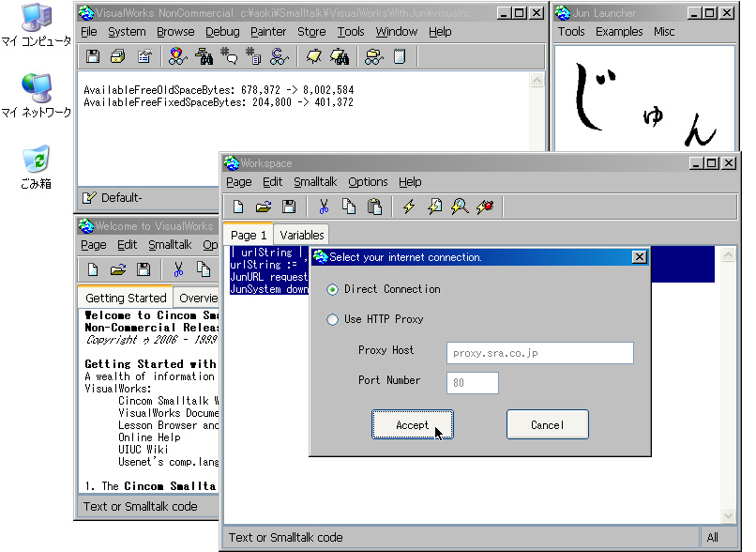
Task: Click the save floppy icon in Workspace toolbar
Action: (289, 207)
